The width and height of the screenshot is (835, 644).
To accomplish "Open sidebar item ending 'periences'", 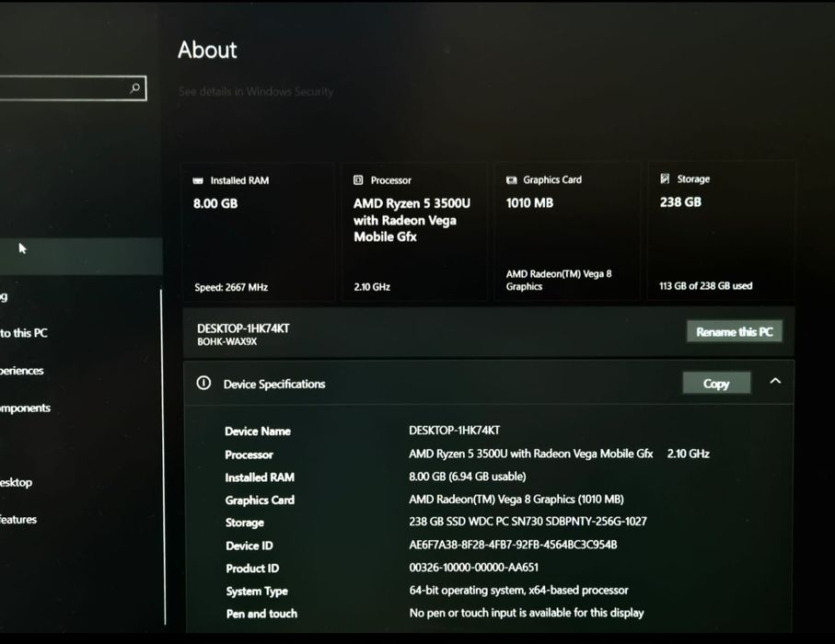I will [22, 371].
